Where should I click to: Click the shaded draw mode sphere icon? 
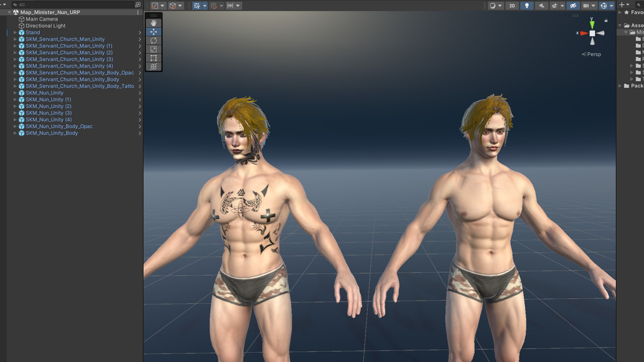(x=493, y=5)
